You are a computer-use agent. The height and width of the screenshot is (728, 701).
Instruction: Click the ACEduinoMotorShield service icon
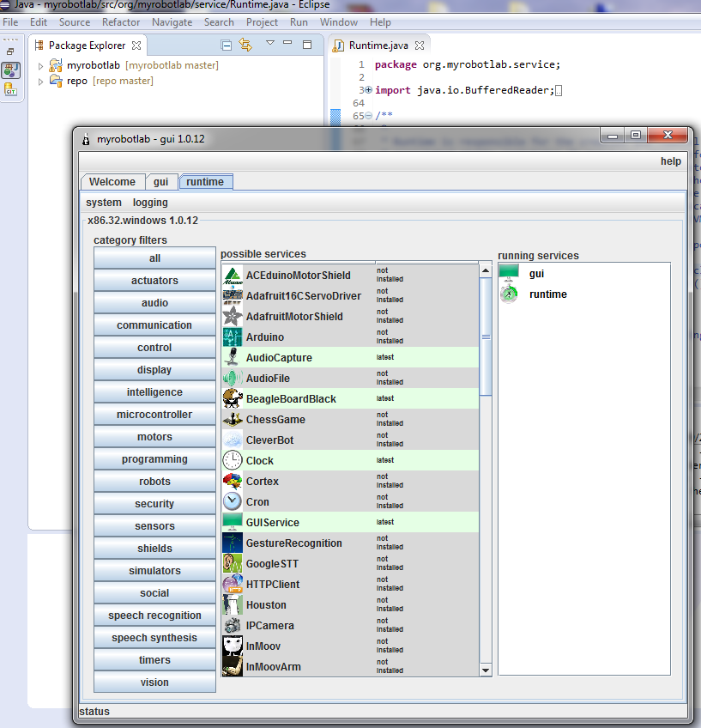click(233, 276)
